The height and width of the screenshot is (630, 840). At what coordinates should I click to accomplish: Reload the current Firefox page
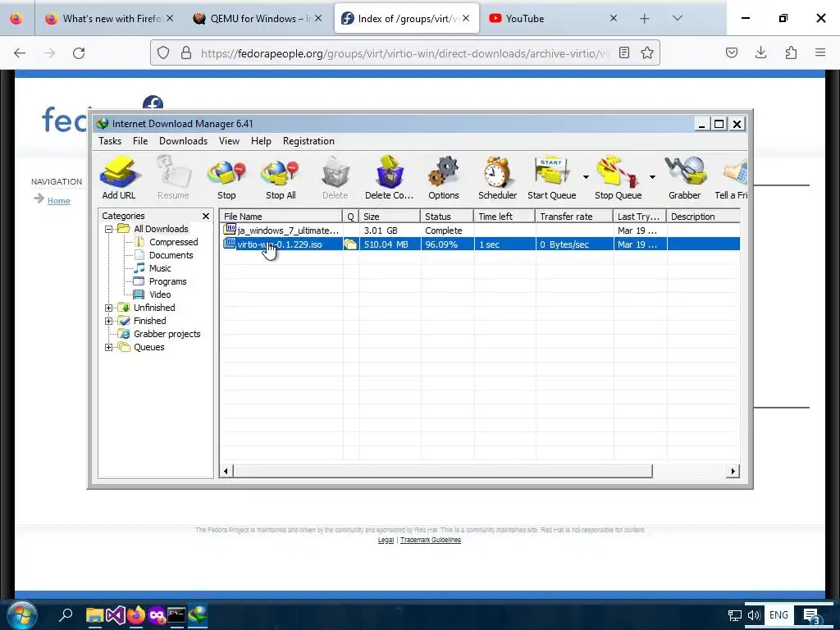point(79,53)
